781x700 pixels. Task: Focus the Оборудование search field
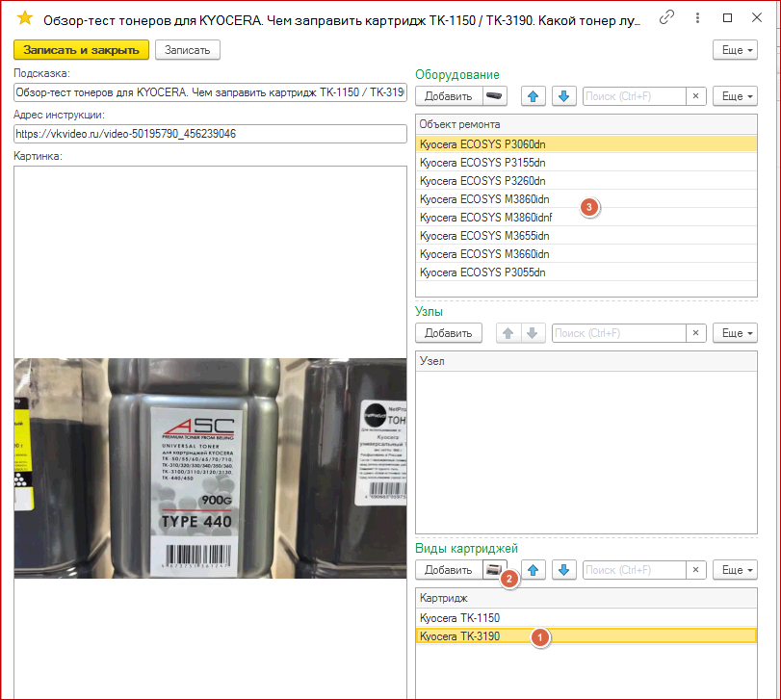pyautogui.click(x=634, y=96)
